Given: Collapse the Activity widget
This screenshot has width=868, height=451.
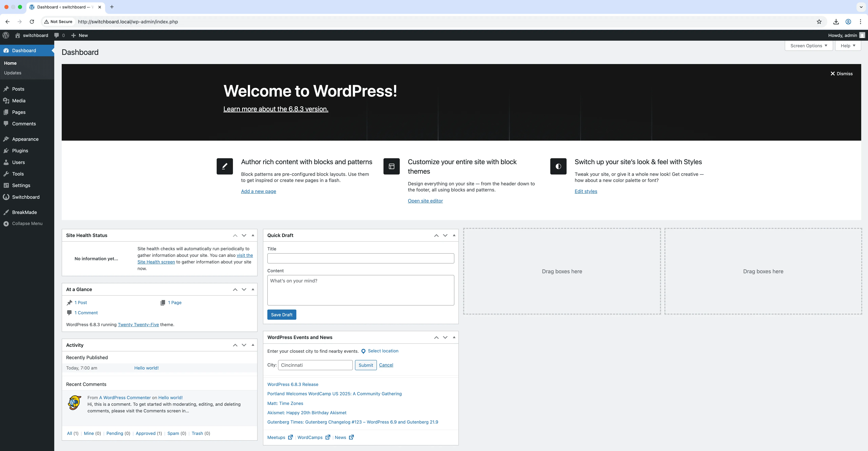Looking at the screenshot, I should tap(253, 345).
